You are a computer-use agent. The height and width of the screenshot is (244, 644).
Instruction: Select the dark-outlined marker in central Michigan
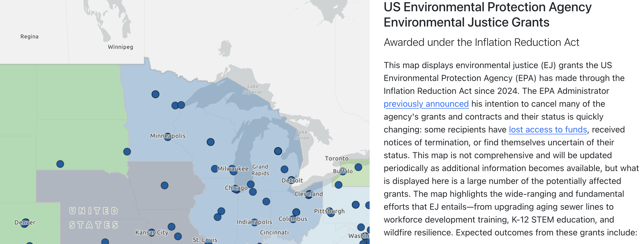point(278,151)
